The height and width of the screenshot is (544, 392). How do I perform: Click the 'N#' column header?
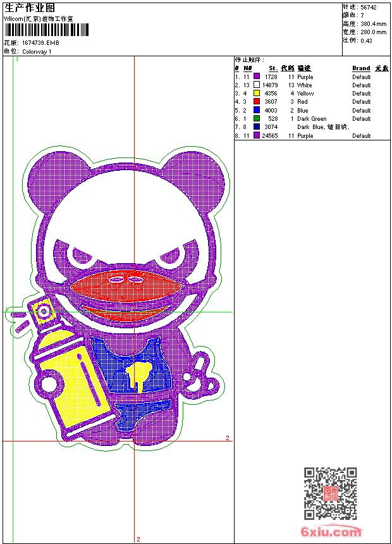247,68
